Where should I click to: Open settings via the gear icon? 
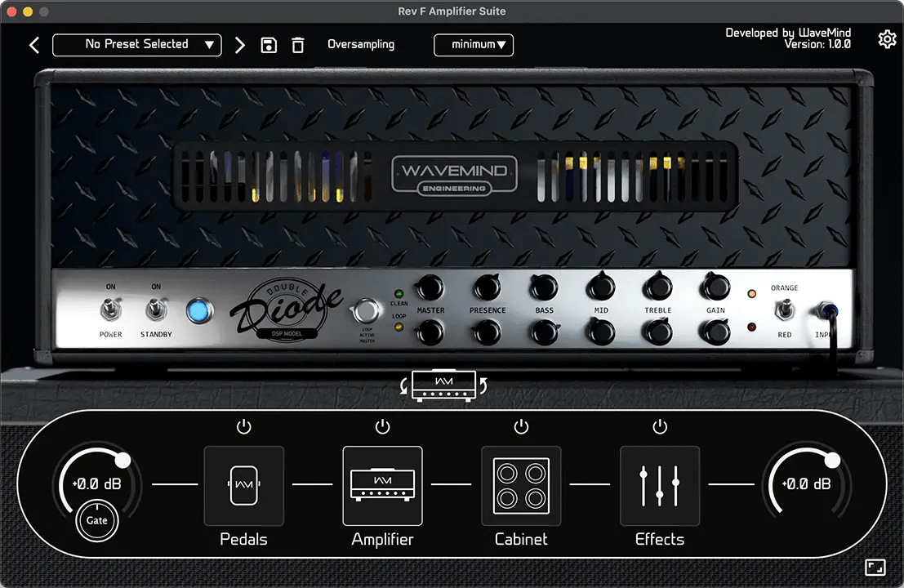[x=887, y=39]
